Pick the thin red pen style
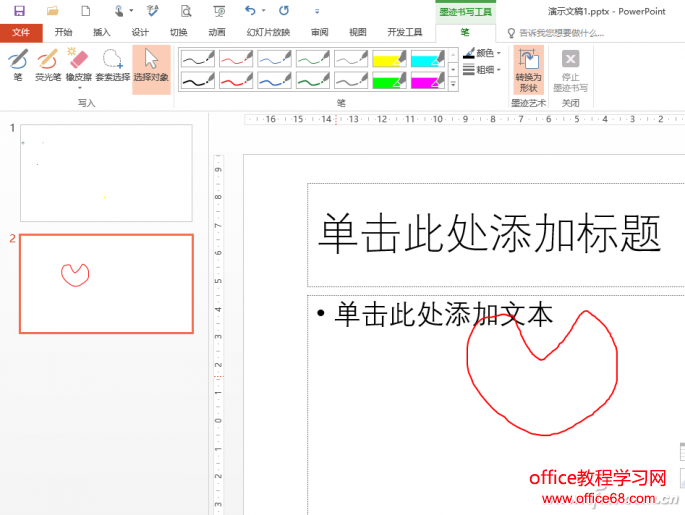 [236, 59]
